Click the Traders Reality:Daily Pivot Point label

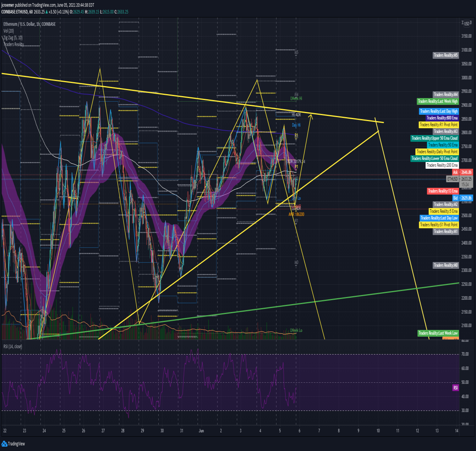pyautogui.click(x=437, y=152)
